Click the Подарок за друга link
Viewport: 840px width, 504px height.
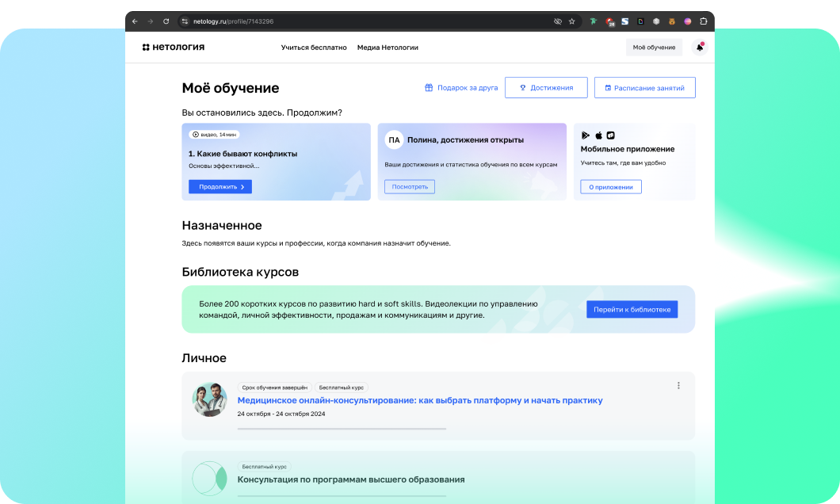pyautogui.click(x=461, y=88)
